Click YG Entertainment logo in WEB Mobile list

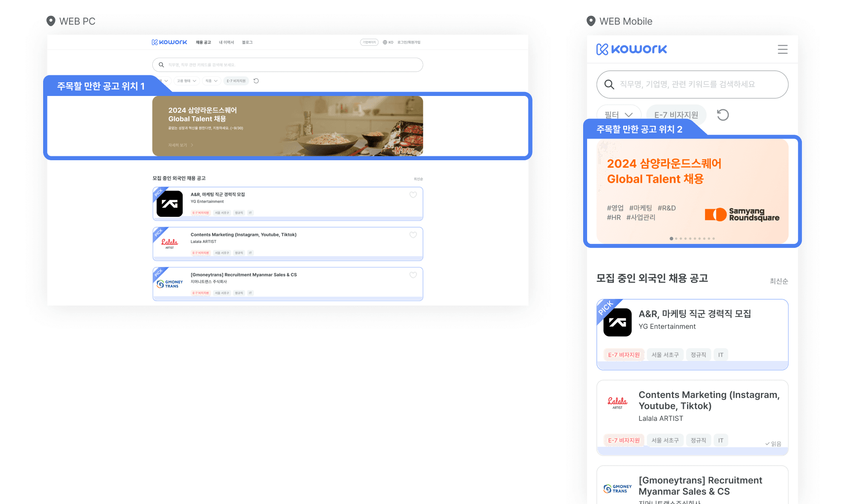coord(617,322)
